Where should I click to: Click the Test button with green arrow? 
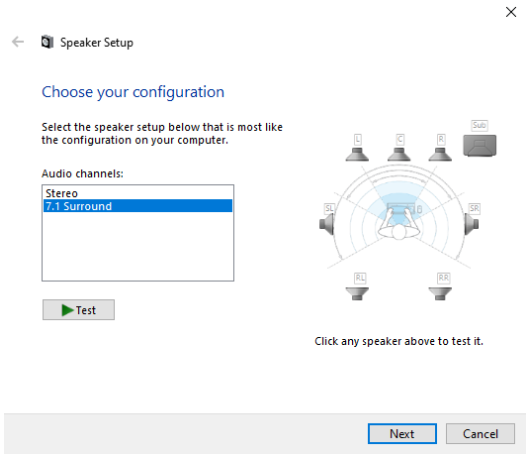point(78,310)
